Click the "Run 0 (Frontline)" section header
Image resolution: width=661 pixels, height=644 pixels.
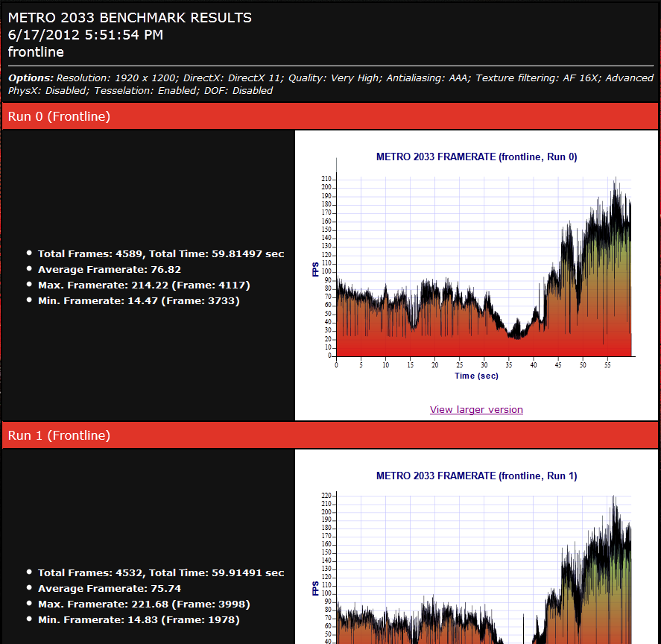[x=330, y=116]
